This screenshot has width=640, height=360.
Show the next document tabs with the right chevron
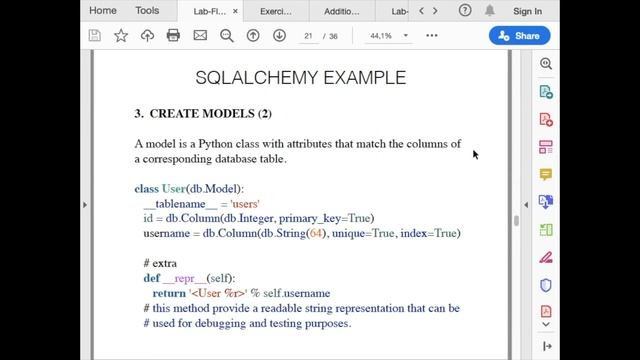(x=435, y=11)
